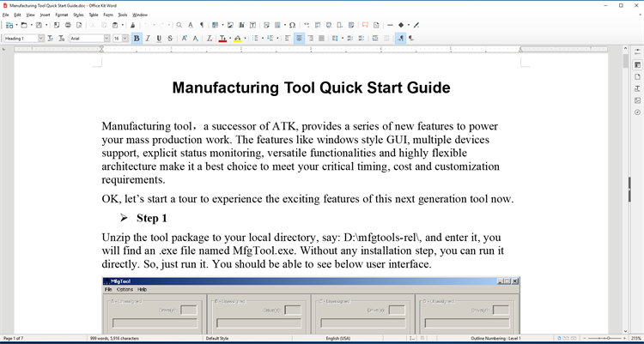This screenshot has width=644, height=344.
Task: Open the Table menu
Action: (94, 15)
